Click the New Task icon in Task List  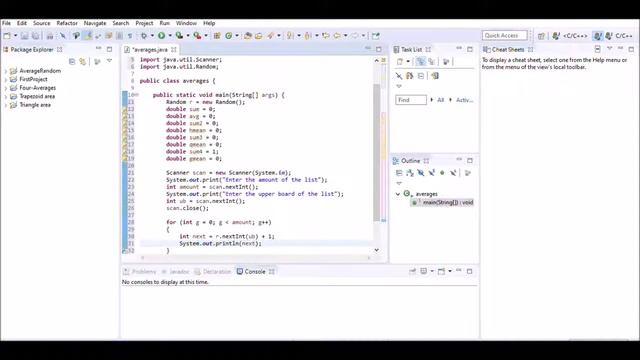point(400,62)
